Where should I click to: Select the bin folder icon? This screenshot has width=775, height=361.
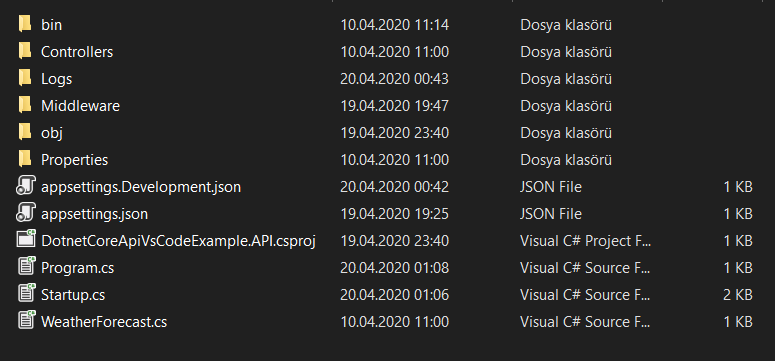pyautogui.click(x=25, y=24)
